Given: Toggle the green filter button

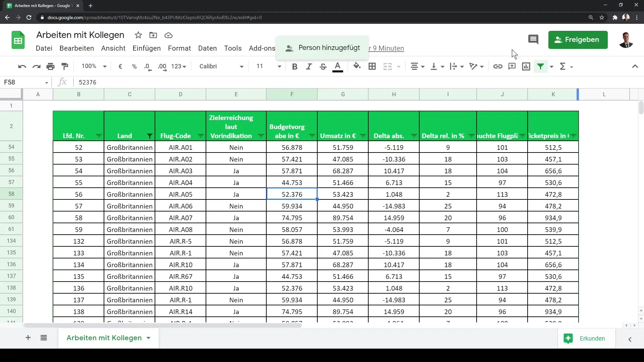Looking at the screenshot, I should pos(540,66).
